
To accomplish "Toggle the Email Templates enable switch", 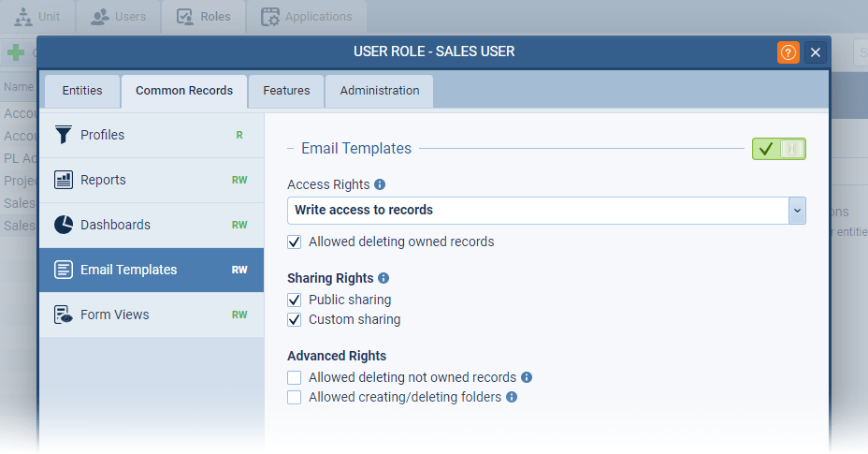I will pos(778,149).
